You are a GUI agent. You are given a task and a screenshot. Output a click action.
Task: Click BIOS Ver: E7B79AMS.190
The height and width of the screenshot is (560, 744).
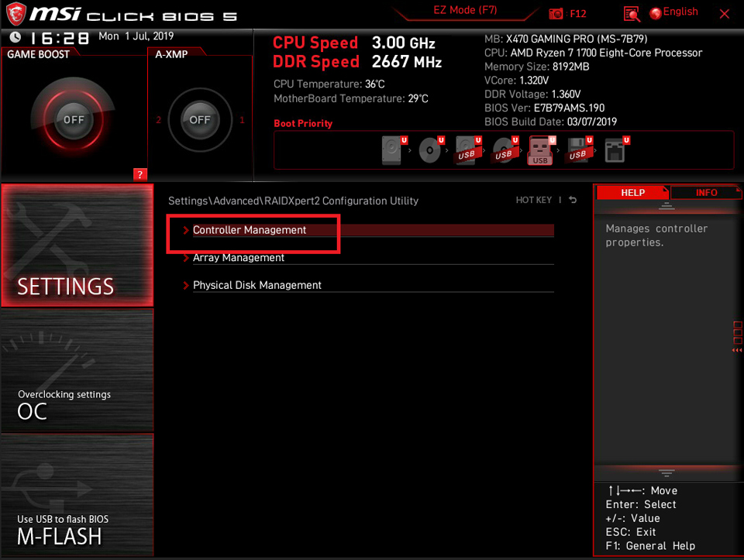pyautogui.click(x=544, y=108)
